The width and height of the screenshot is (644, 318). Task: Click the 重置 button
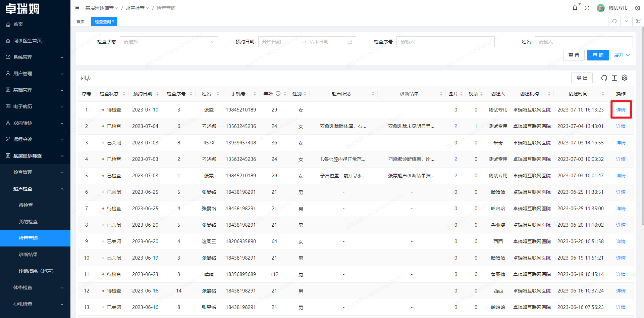click(x=574, y=55)
